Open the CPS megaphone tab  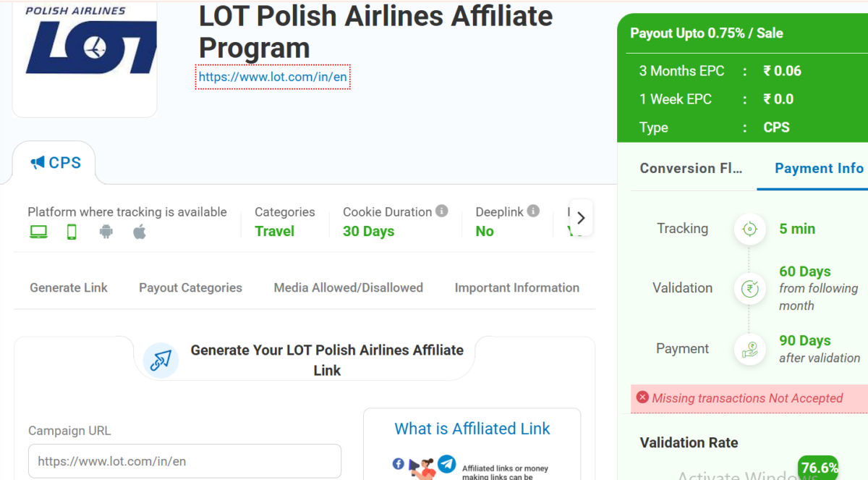pyautogui.click(x=56, y=163)
